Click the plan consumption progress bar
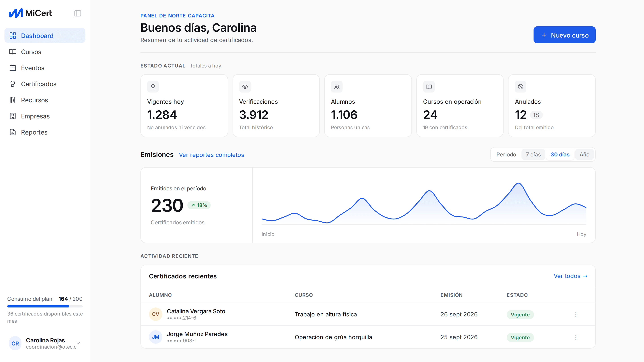Screen dimensions: 644x362 (45, 306)
